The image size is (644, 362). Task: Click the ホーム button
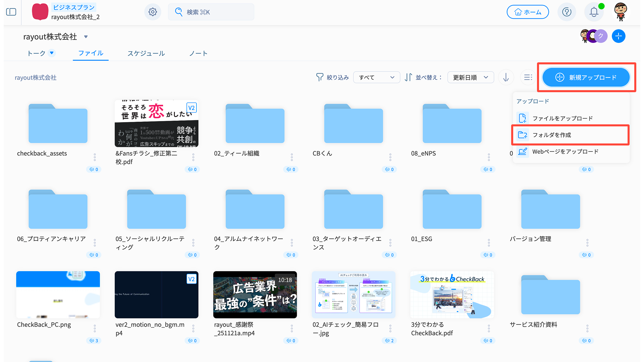pos(528,12)
